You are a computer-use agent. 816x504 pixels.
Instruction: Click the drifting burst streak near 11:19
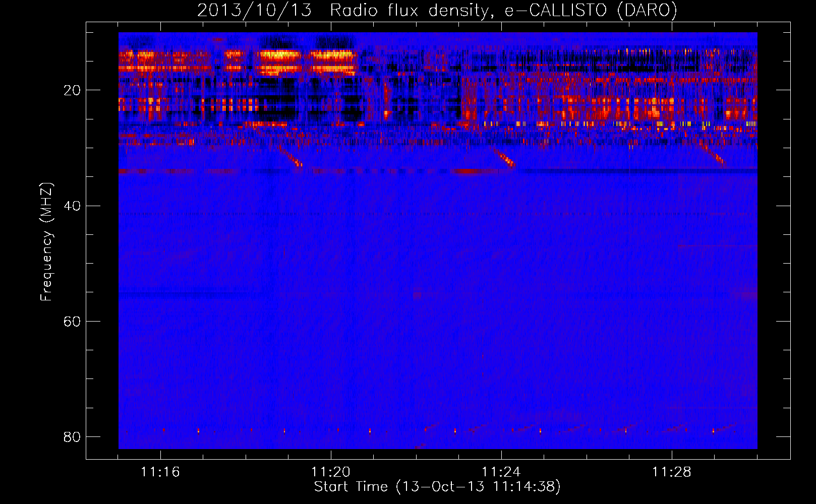[x=290, y=155]
